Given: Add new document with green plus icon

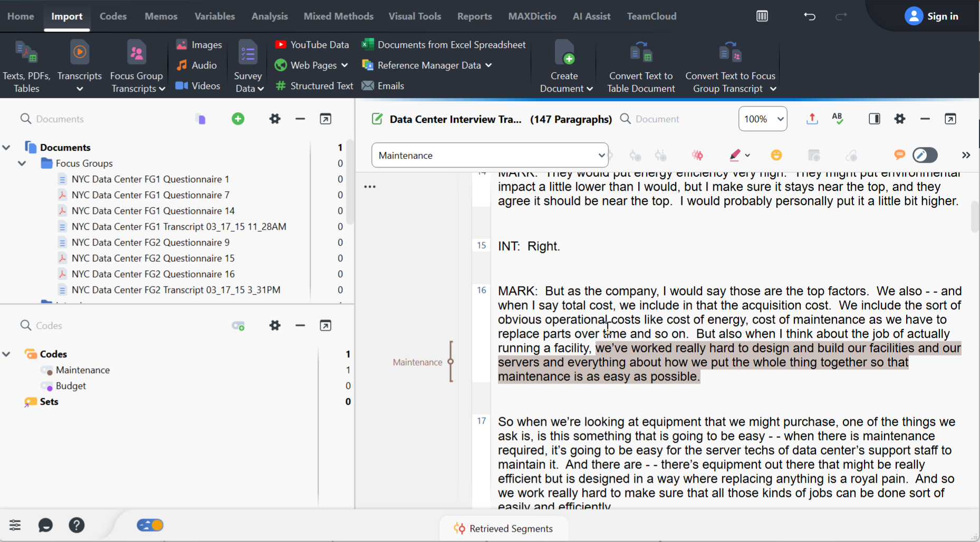Looking at the screenshot, I should point(238,119).
